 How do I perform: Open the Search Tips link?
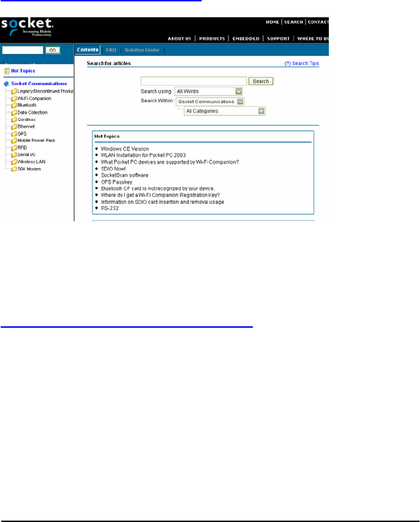[302, 63]
